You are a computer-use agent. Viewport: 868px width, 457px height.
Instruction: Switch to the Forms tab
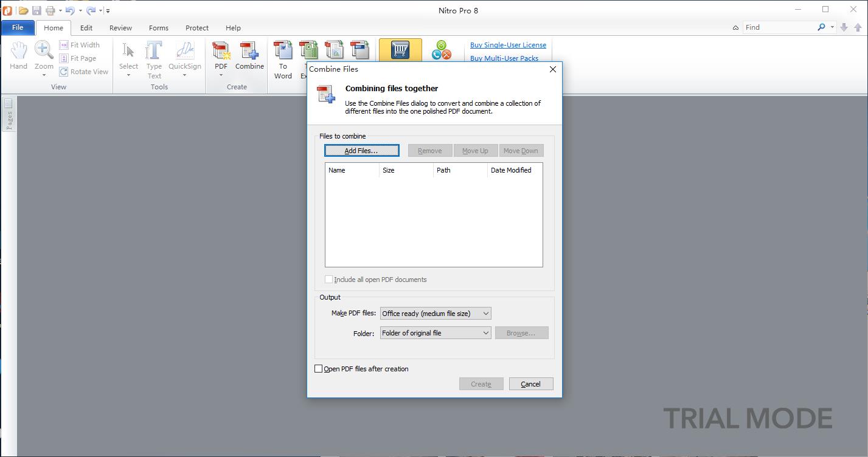coord(159,28)
